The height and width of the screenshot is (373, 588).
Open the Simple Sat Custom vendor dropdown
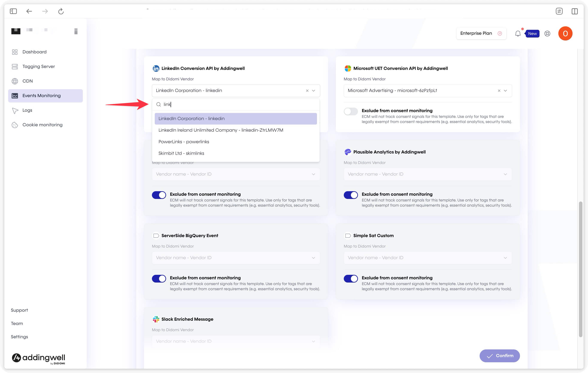(x=427, y=258)
